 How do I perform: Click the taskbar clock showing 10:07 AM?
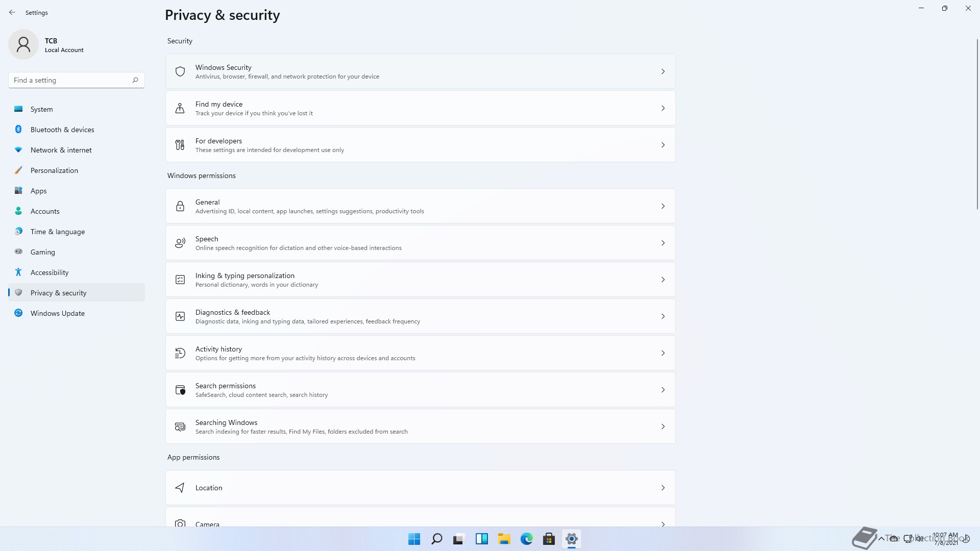point(945,539)
